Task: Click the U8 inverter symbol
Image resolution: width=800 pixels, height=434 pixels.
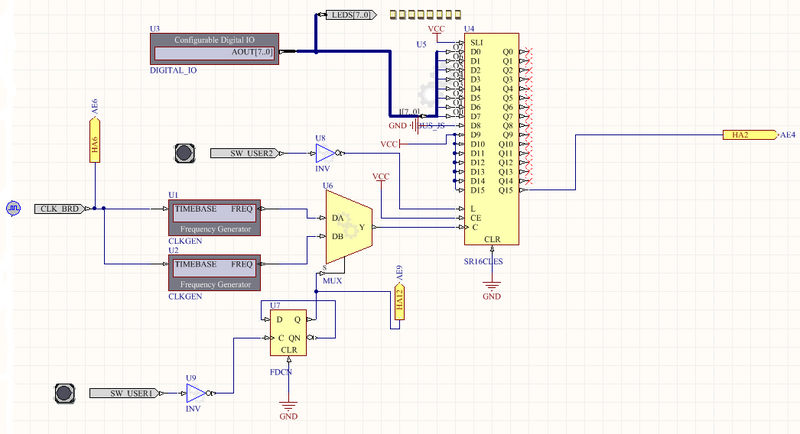Action: 323,153
